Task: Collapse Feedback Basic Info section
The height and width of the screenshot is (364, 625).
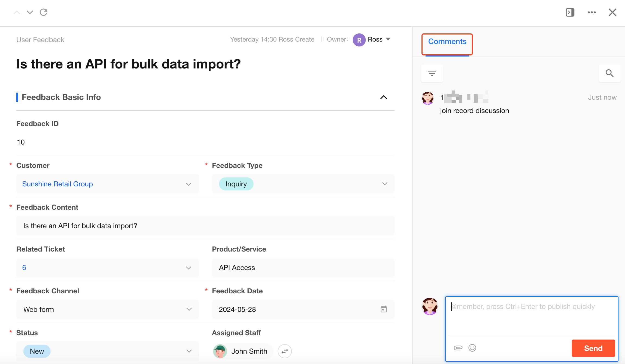Action: click(383, 97)
